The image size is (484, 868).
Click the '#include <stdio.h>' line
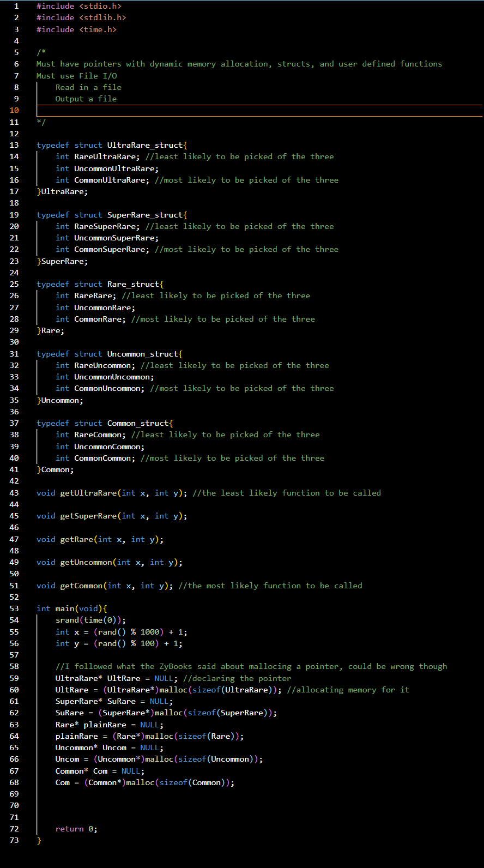pos(79,6)
